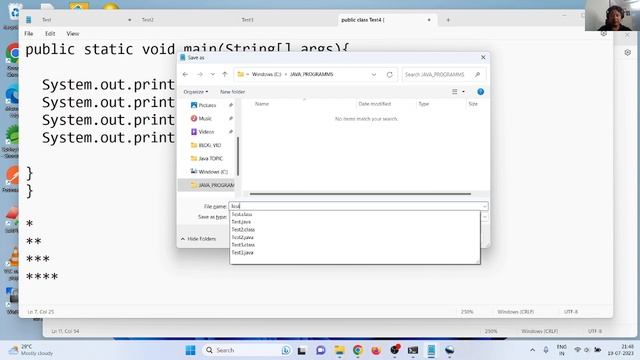The width and height of the screenshot is (640, 360).
Task: Close the Save as dialog
Action: (x=483, y=58)
